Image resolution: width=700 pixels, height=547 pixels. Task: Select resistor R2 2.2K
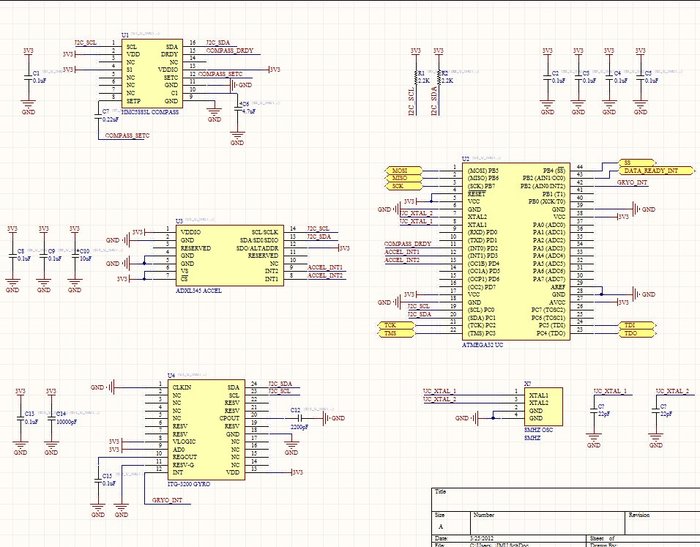(439, 77)
